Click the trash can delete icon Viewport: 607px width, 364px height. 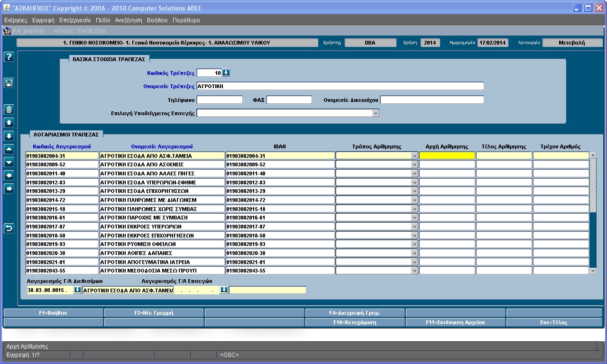(9, 110)
